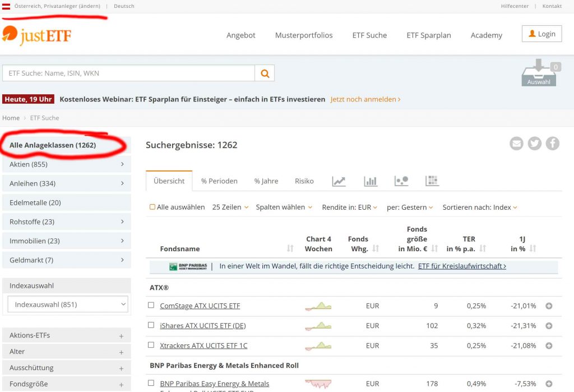Expand the Aktions-ETFs filter
This screenshot has width=574, height=392.
pyautogui.click(x=67, y=335)
